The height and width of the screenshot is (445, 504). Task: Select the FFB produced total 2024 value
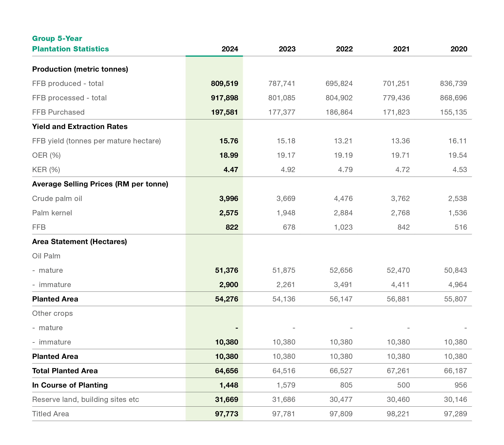tap(224, 83)
